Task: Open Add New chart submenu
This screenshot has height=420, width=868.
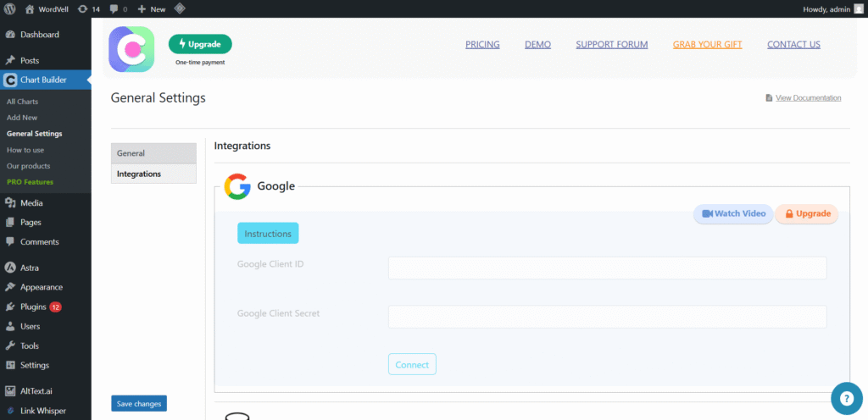Action: (x=22, y=118)
